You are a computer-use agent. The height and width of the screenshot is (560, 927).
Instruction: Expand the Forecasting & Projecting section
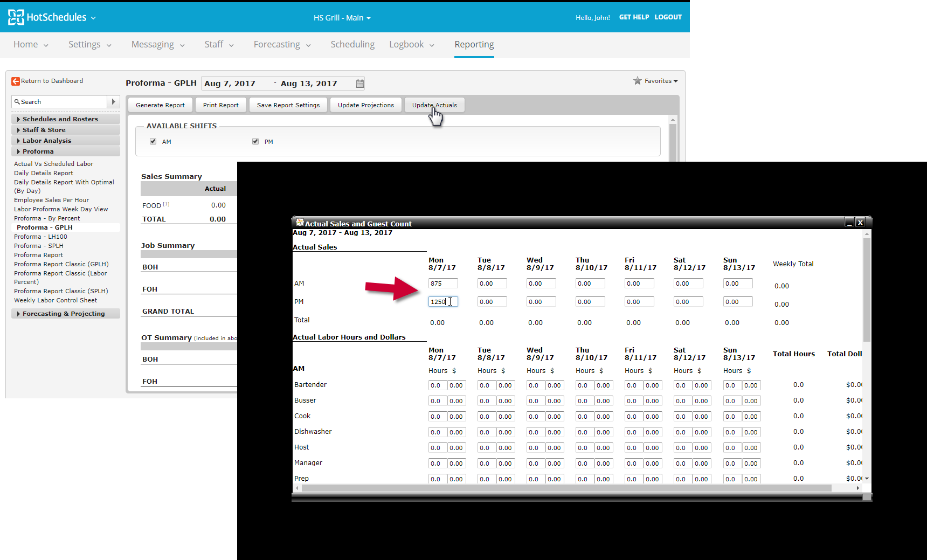[x=66, y=314]
